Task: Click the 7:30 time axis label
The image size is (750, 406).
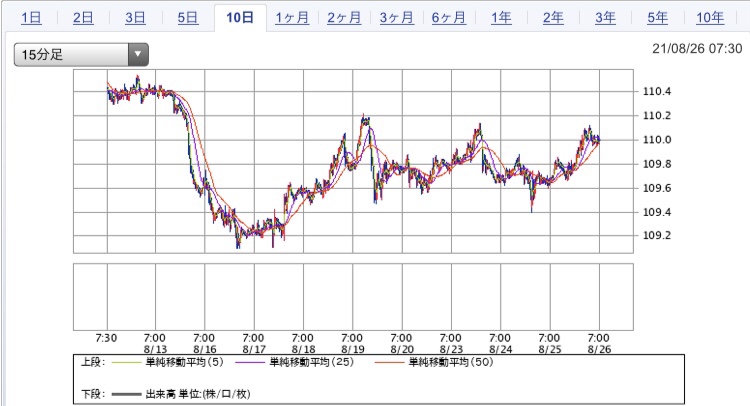Action: pos(106,338)
